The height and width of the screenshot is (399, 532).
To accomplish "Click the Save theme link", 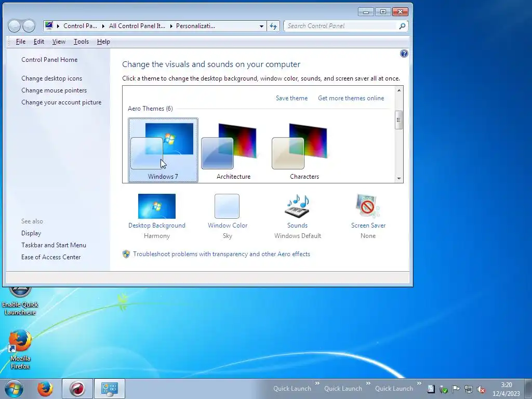I will [x=291, y=98].
